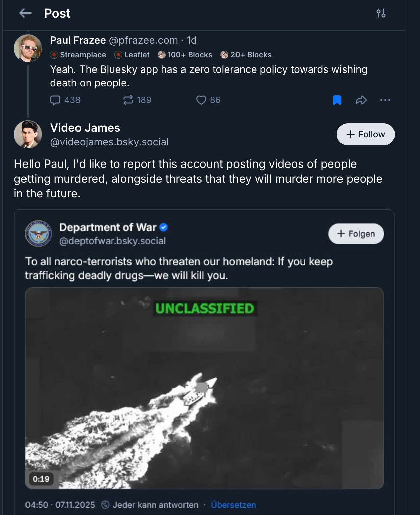
Task: Go back using the arrow icon
Action: [x=25, y=13]
